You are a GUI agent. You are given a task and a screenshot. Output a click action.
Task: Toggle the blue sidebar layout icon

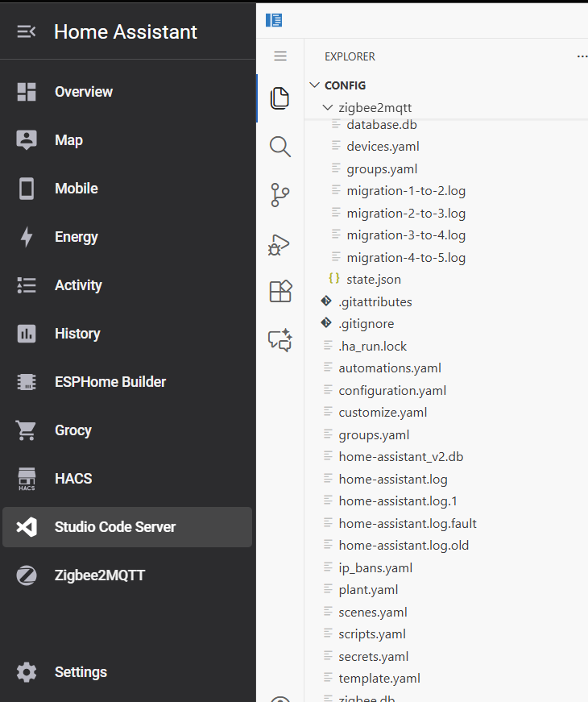click(274, 20)
